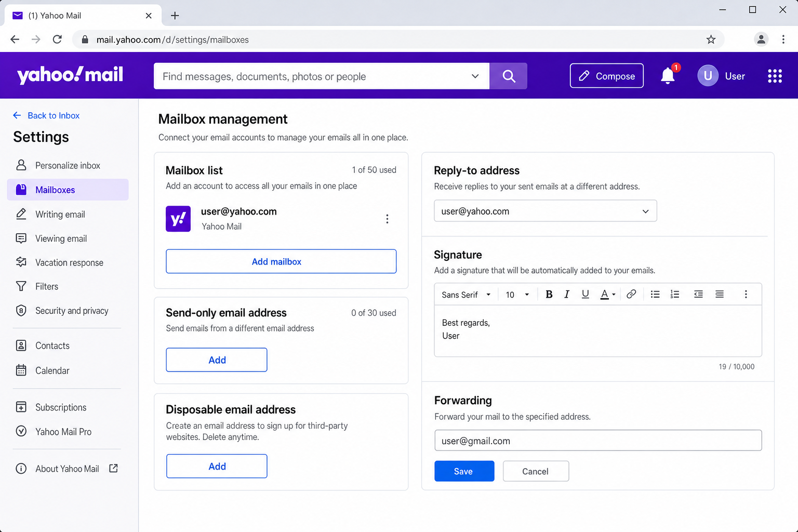The height and width of the screenshot is (532, 798).
Task: Add a disposable email address
Action: (x=217, y=466)
